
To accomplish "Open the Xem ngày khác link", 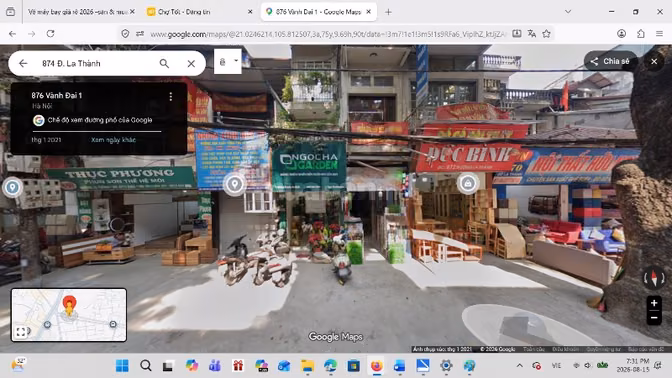I will pos(113,140).
